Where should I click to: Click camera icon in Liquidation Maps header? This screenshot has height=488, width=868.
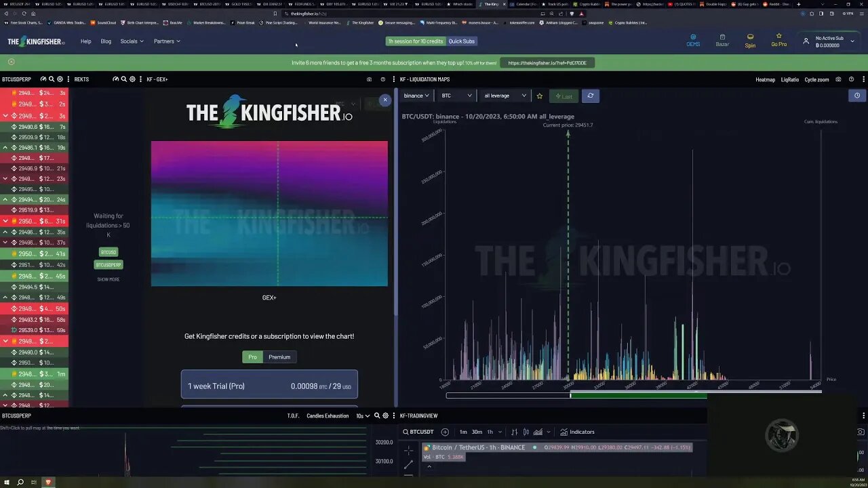[x=839, y=79]
